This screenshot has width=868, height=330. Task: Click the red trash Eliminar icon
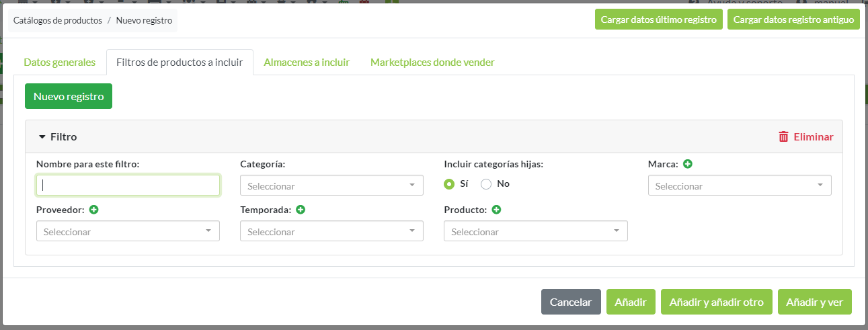pyautogui.click(x=783, y=137)
